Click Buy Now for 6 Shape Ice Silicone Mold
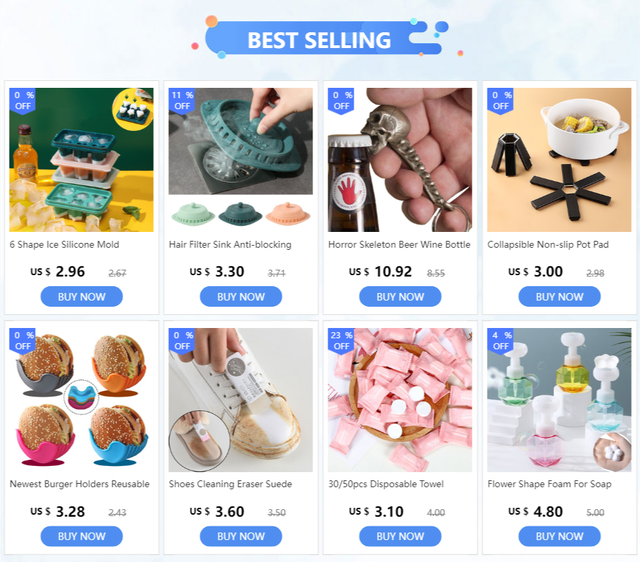The image size is (640, 562). click(82, 296)
